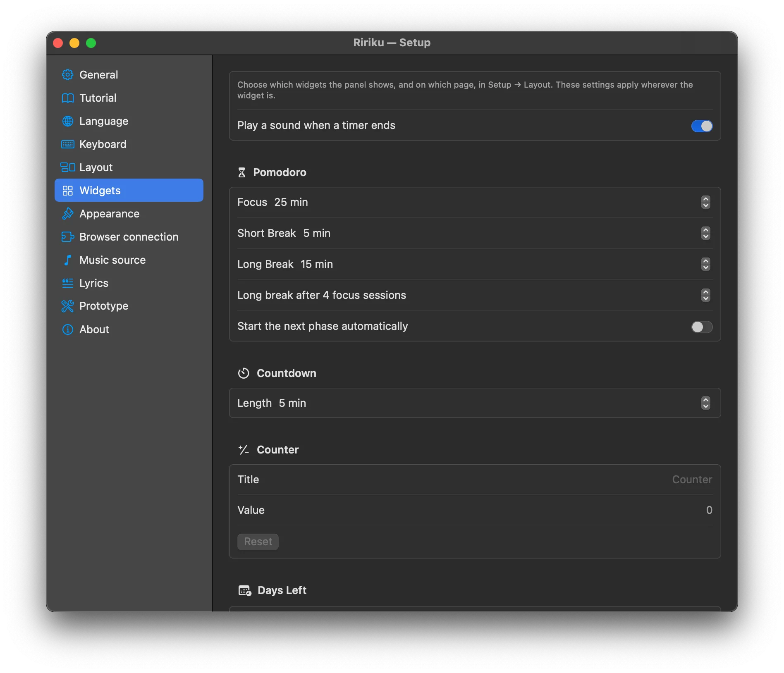Enable Start the next phase automatically

tap(702, 327)
